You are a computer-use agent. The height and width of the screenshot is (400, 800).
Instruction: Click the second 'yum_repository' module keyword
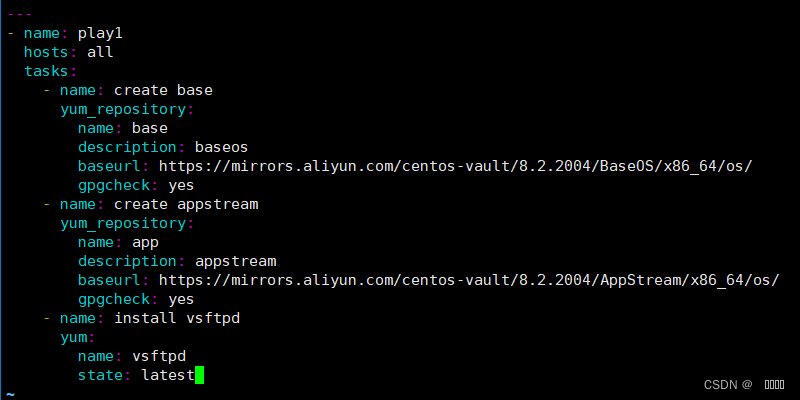click(123, 223)
